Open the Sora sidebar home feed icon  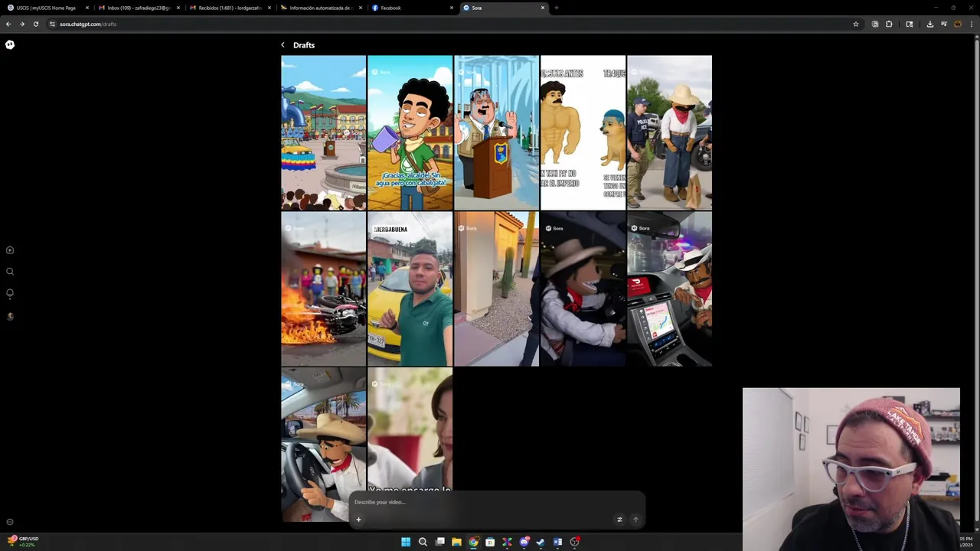tap(10, 250)
